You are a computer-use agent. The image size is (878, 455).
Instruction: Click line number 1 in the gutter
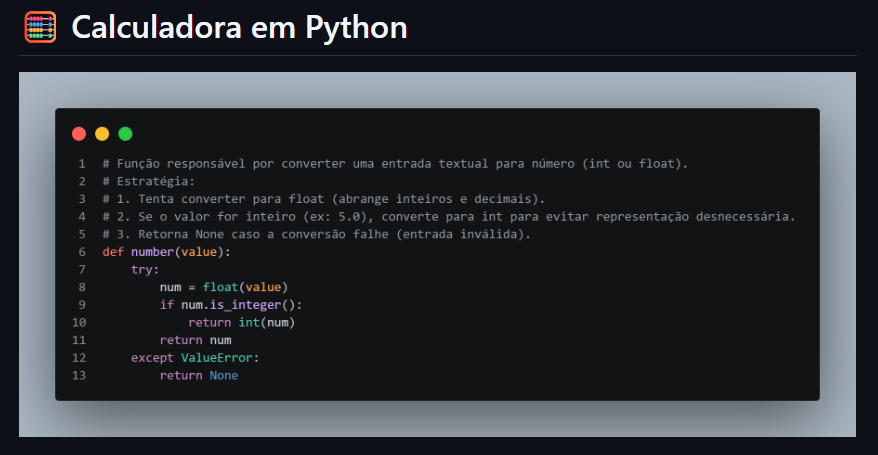[x=82, y=164]
